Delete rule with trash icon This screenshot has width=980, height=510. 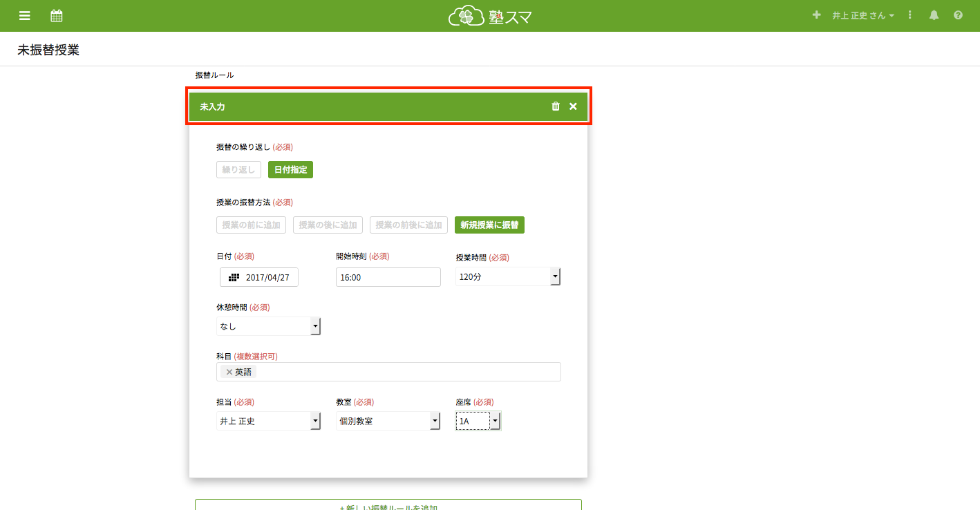(x=556, y=106)
